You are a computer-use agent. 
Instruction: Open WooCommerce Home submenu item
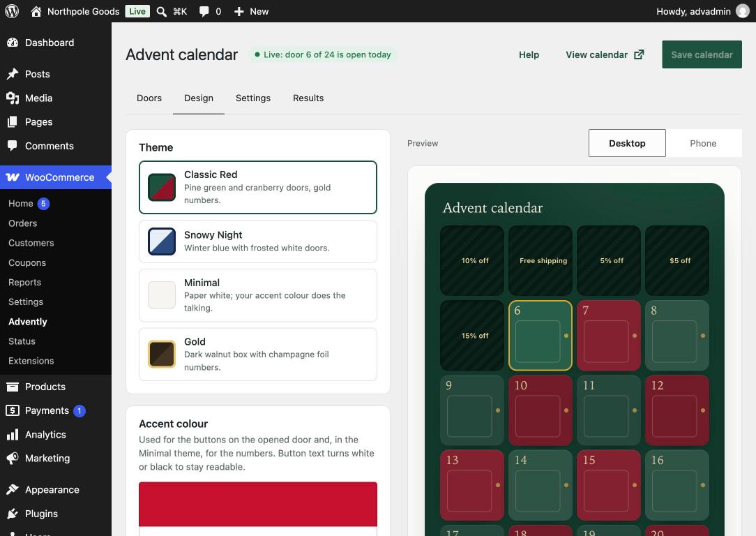[21, 204]
